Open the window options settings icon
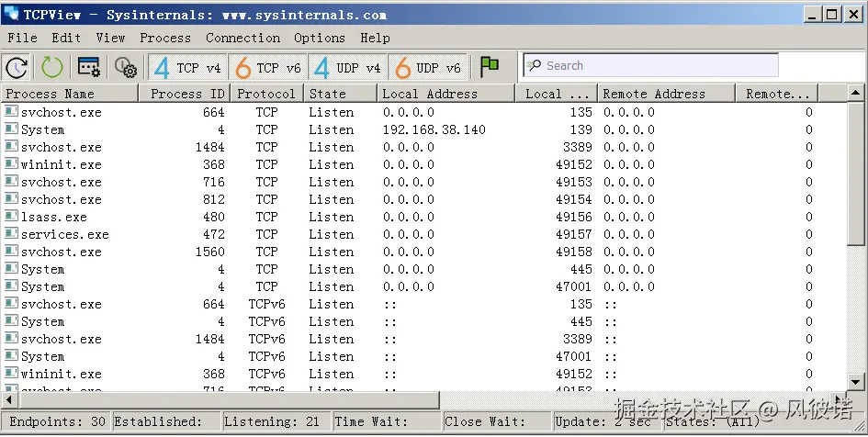The height and width of the screenshot is (437, 868). tap(88, 68)
